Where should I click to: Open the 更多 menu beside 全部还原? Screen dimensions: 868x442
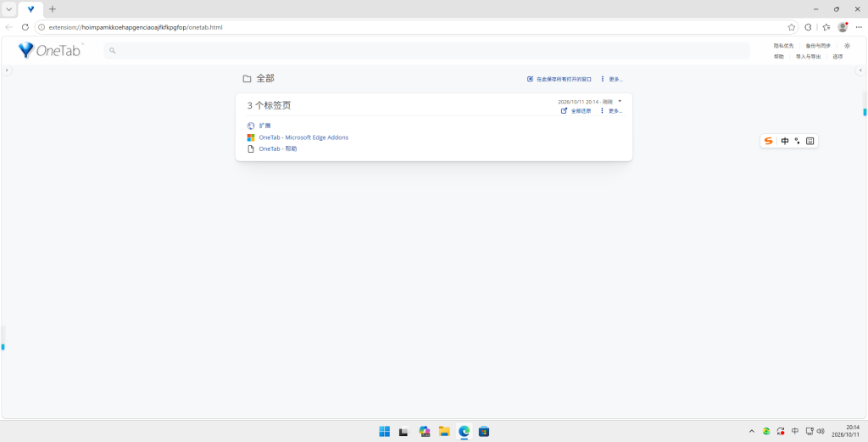(612, 111)
